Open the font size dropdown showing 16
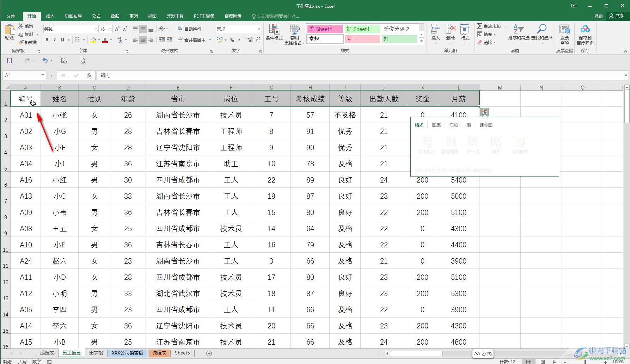The image size is (630, 364). [x=110, y=29]
